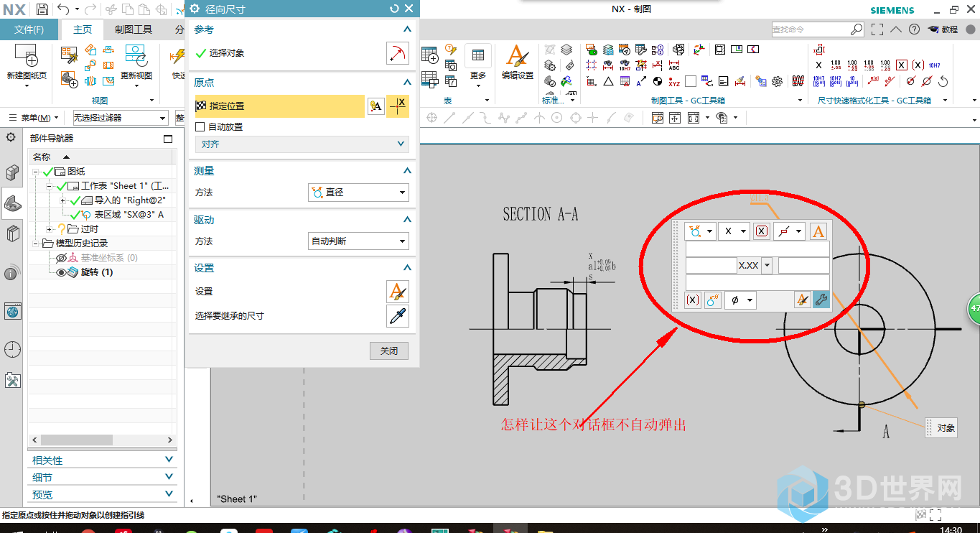
Task: Click the wrench icon in floating dimension toolbar
Action: pos(821,300)
